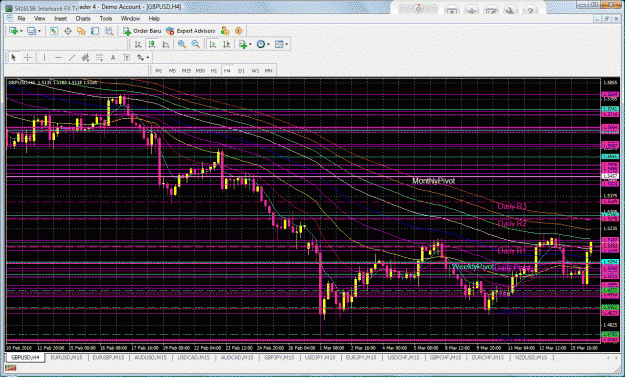Select the Crosshair tool
This screenshot has height=377, width=625.
pyautogui.click(x=28, y=58)
